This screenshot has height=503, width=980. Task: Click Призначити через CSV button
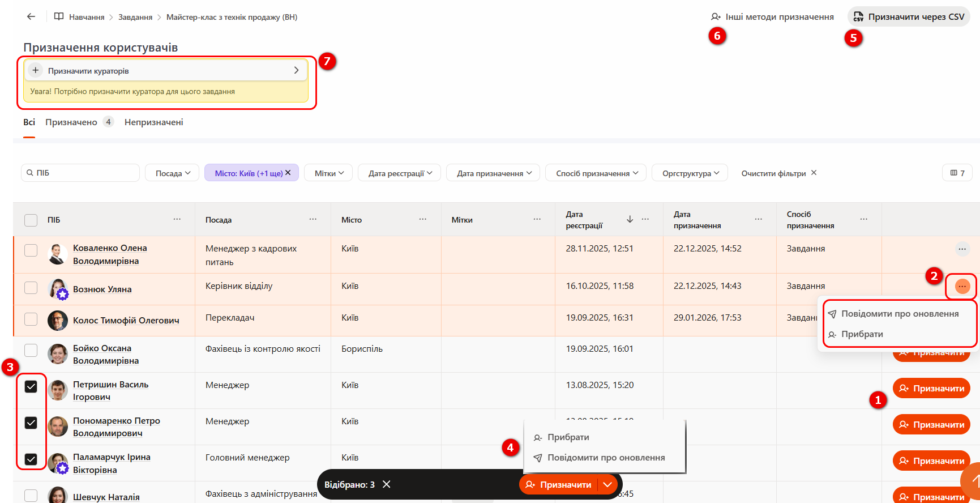pyautogui.click(x=909, y=17)
